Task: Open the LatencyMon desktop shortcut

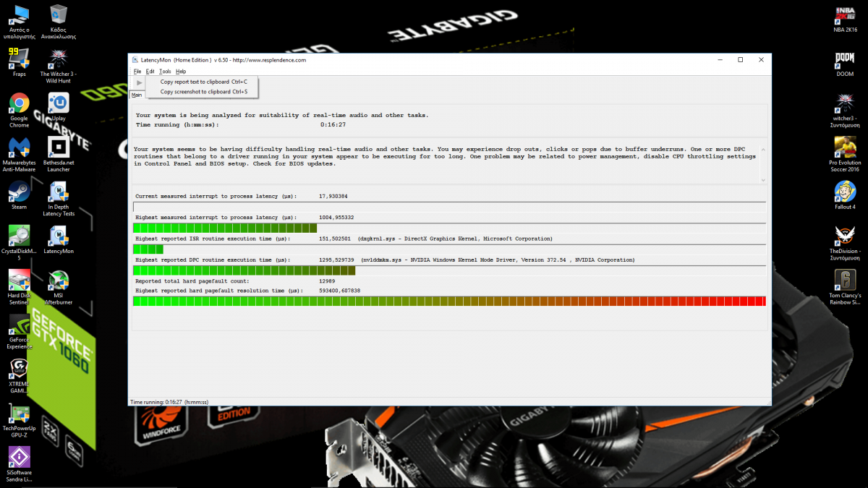Action: click(x=58, y=239)
